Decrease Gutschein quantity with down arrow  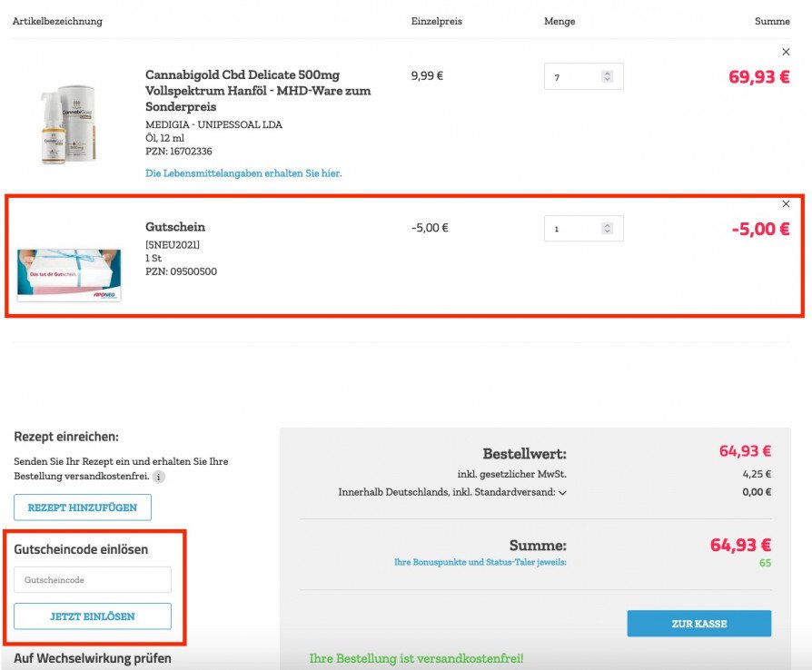click(608, 232)
